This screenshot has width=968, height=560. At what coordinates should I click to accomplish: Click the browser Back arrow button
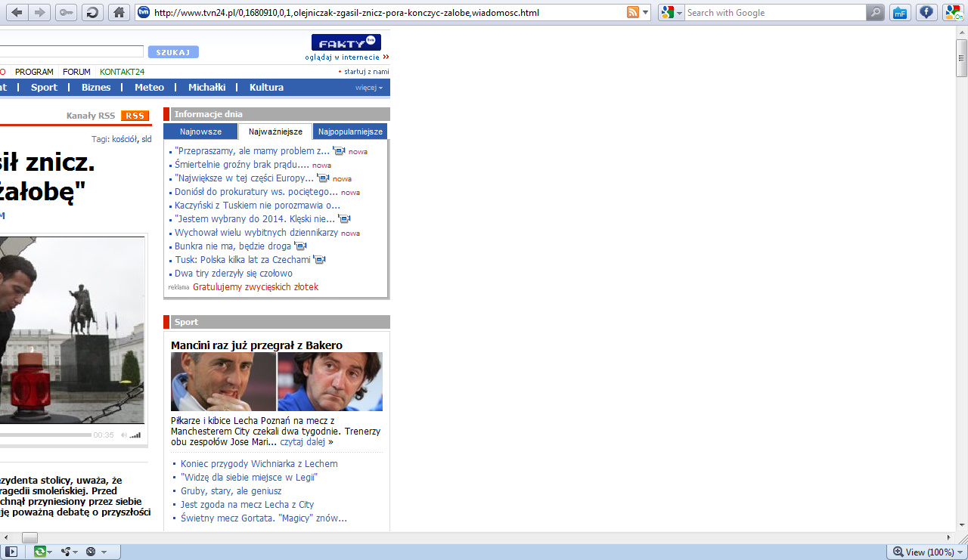click(x=17, y=12)
